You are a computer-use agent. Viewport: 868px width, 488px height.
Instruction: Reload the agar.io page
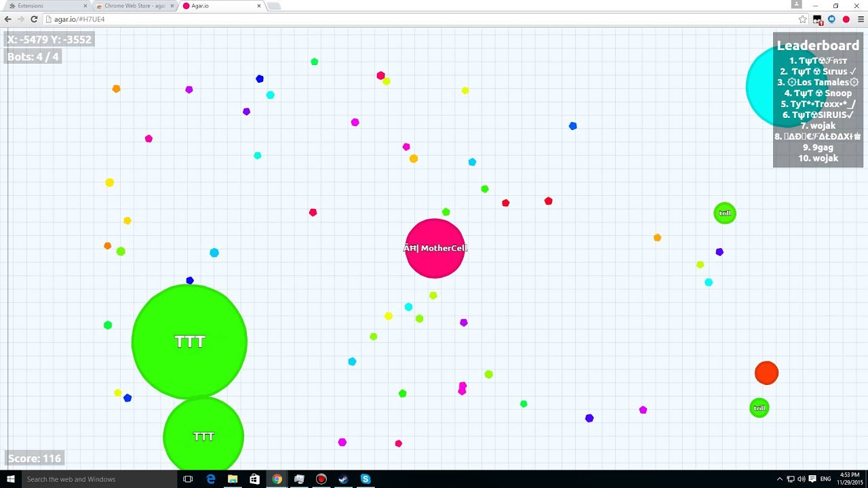pos(34,19)
